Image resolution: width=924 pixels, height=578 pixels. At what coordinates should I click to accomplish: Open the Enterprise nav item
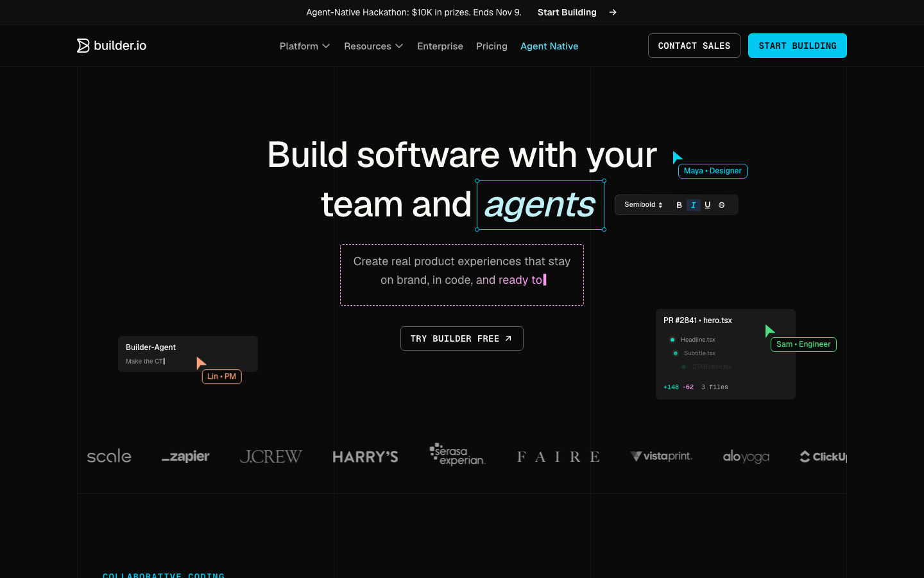coord(440,46)
